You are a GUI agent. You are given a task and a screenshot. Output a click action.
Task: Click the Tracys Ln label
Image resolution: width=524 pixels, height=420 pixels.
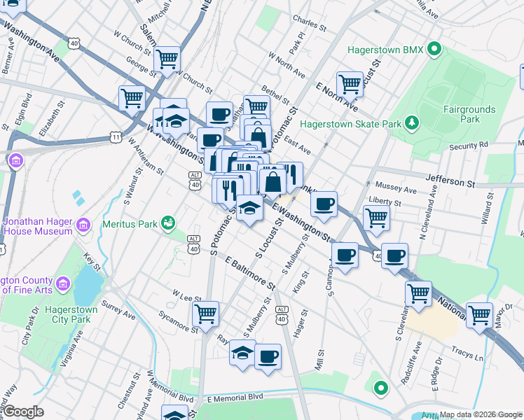click(467, 354)
